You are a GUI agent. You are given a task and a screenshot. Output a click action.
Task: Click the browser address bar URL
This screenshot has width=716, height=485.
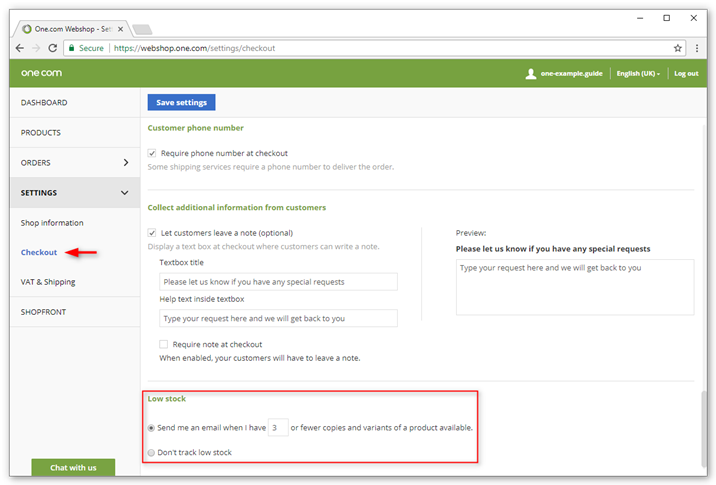195,48
